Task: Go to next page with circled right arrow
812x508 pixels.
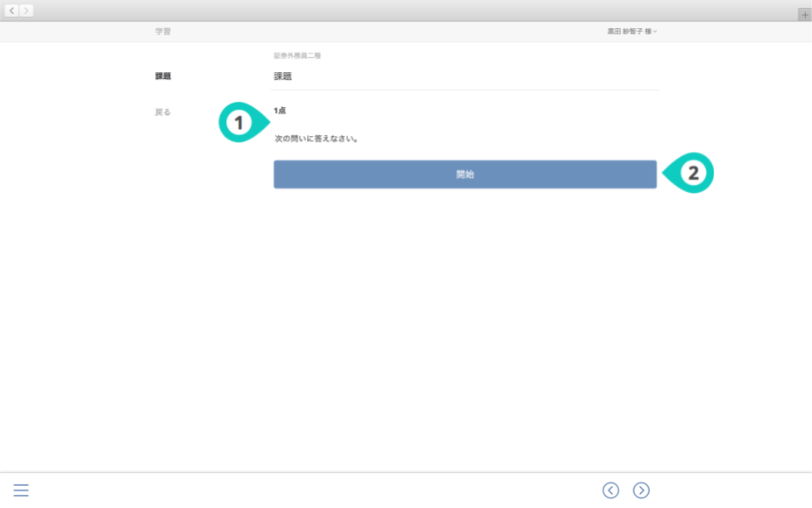Action: [x=641, y=490]
